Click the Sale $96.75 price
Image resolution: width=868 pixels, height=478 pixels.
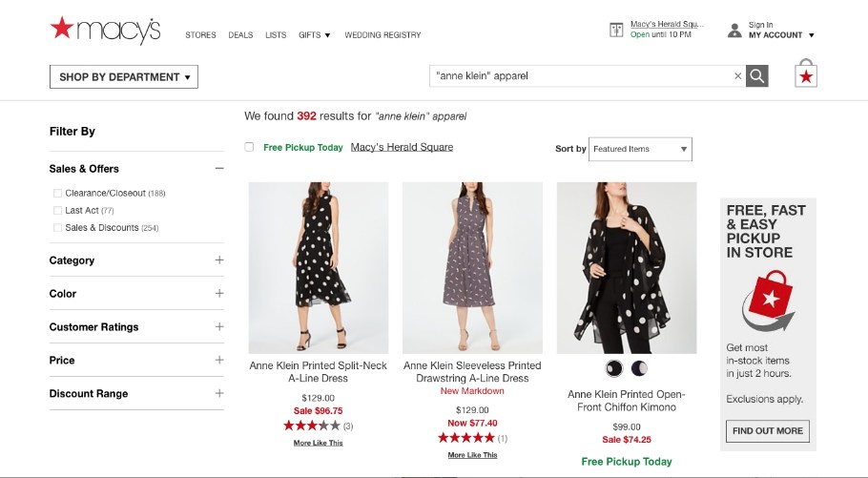pos(319,410)
